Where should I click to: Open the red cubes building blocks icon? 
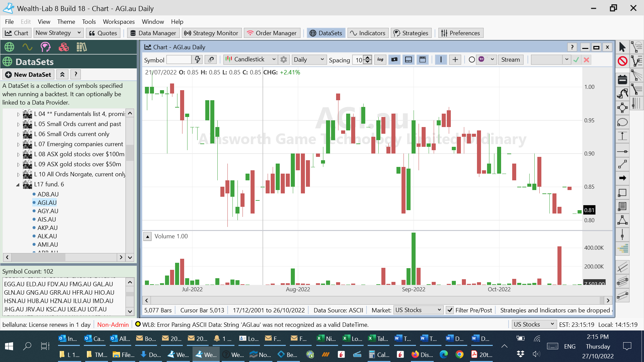pos(64,47)
